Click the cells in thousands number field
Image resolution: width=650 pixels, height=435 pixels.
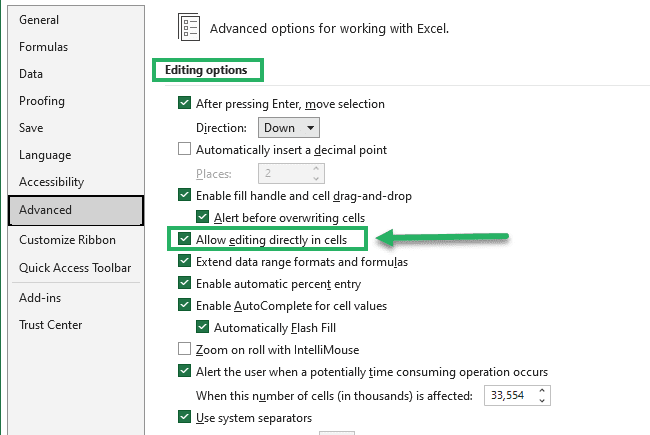(x=511, y=395)
